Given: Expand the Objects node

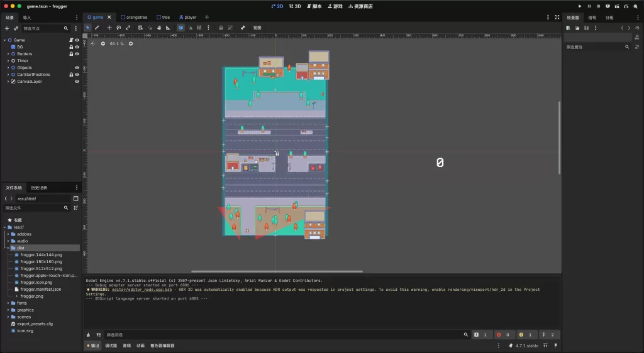Looking at the screenshot, I should pyautogui.click(x=8, y=68).
